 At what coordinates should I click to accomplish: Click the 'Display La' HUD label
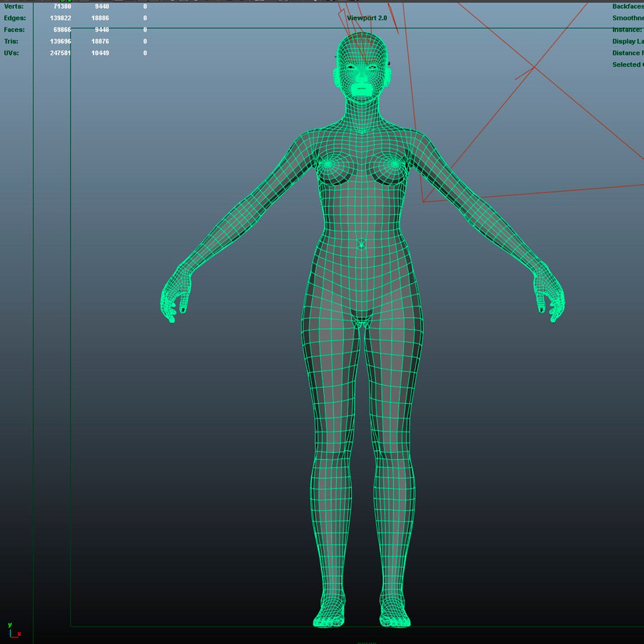[x=628, y=41]
